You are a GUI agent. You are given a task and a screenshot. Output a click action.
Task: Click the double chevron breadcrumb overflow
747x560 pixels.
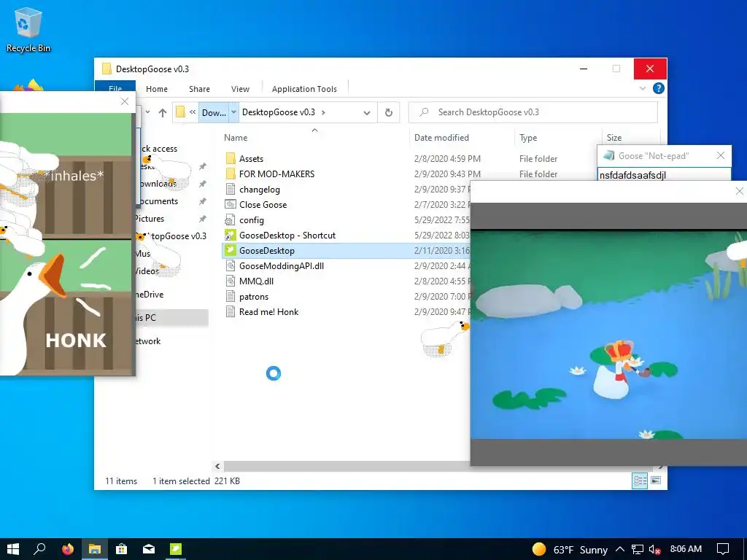(193, 112)
